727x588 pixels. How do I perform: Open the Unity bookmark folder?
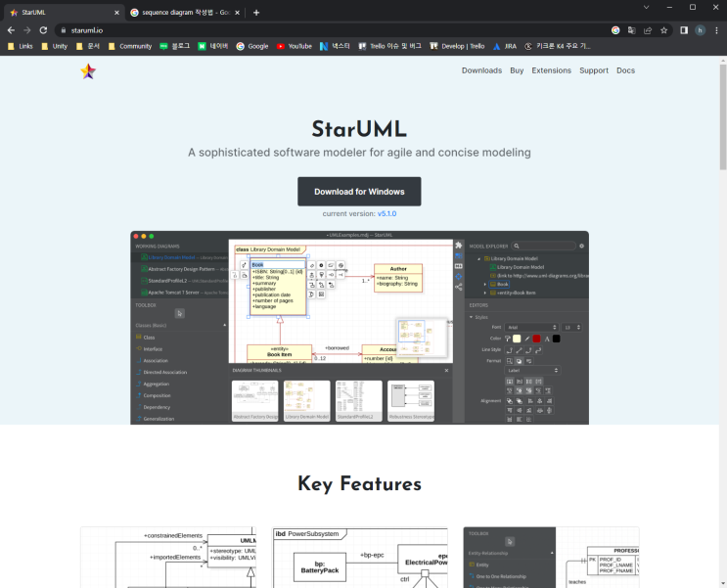(x=54, y=46)
